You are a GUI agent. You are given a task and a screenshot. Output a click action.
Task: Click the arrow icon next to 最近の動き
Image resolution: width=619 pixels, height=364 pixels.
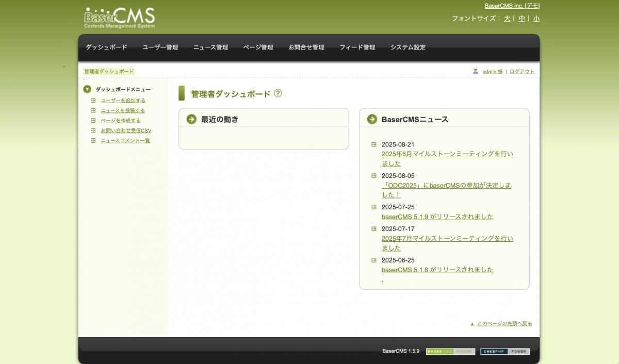point(191,119)
